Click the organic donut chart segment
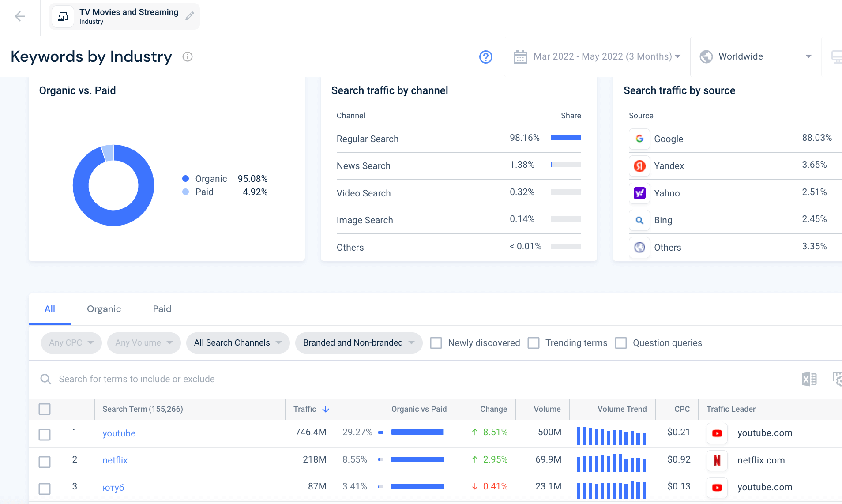Screen dimensions: 842x504 (x=113, y=218)
